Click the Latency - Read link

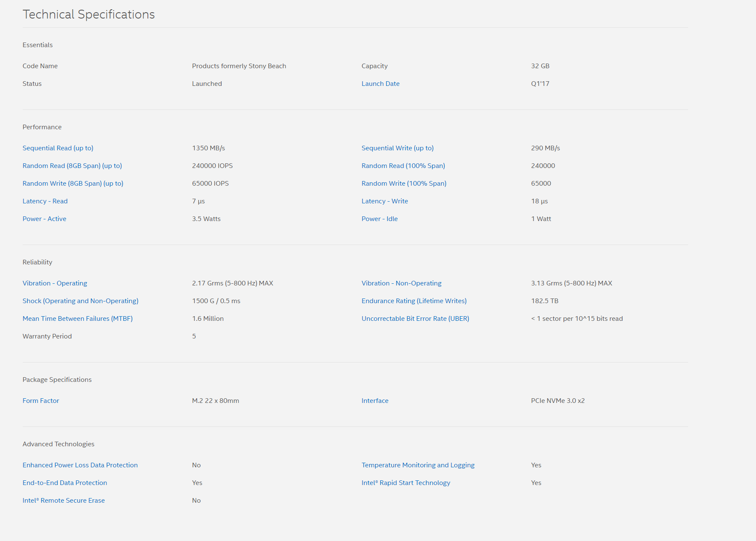45,201
